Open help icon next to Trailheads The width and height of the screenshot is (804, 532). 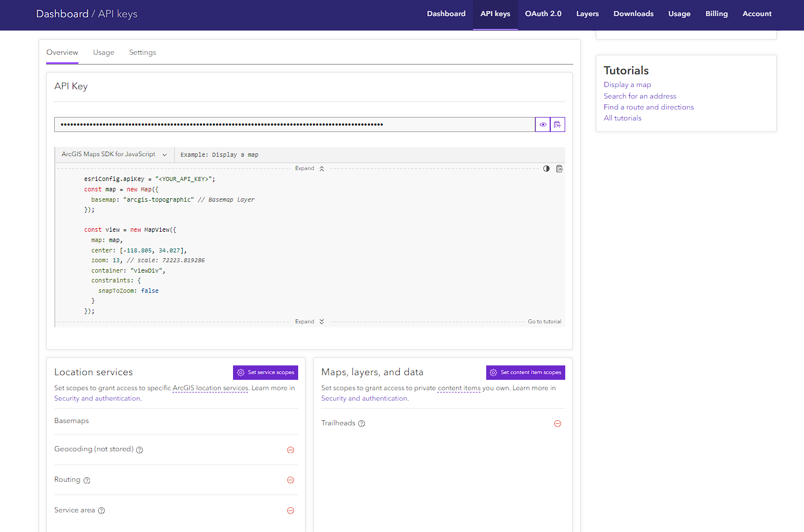point(362,424)
